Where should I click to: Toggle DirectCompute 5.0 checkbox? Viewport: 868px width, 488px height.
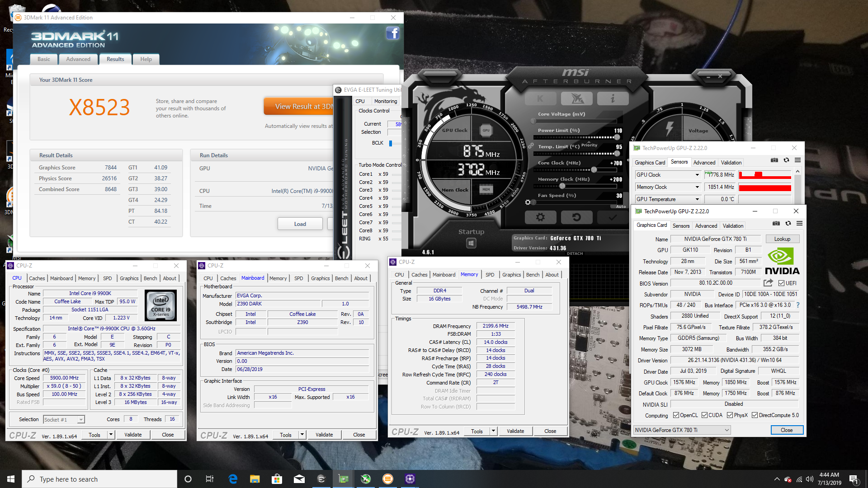pos(755,415)
